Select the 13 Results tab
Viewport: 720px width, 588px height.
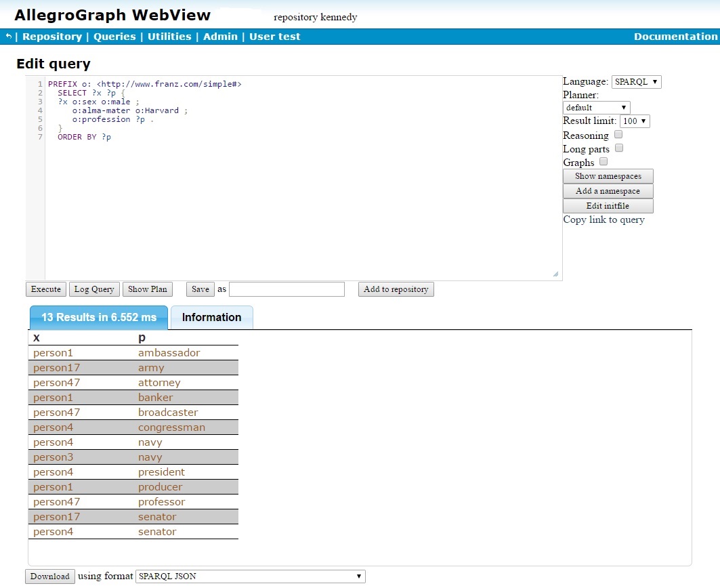[99, 318]
